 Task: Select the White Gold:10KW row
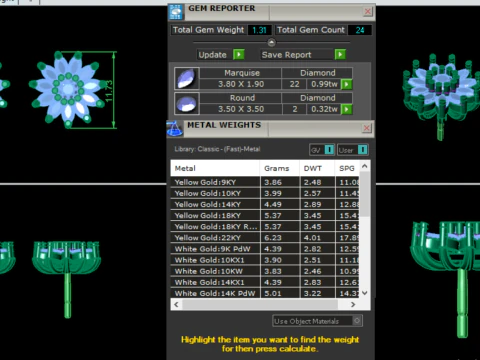pyautogui.click(x=265, y=271)
